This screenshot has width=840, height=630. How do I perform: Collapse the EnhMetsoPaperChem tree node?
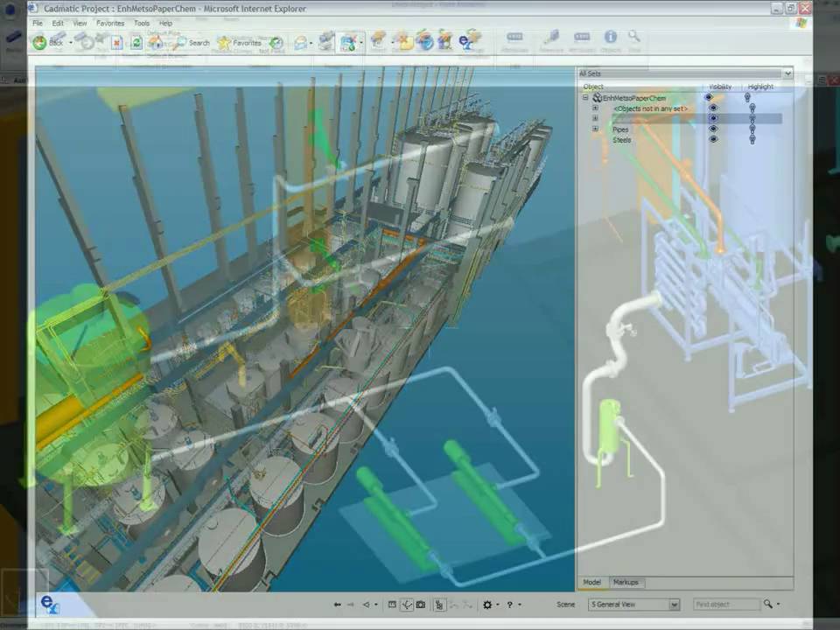[585, 97]
